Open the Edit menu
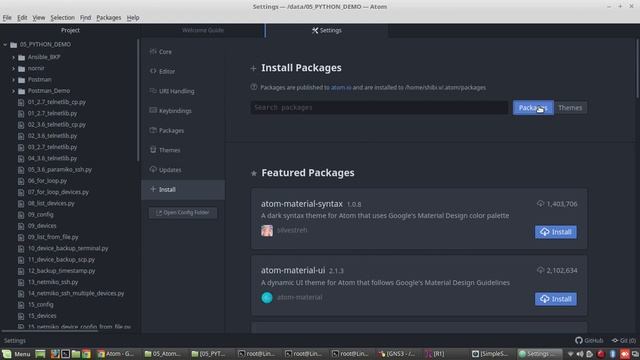Viewport: 640px width, 360px height. [x=22, y=18]
